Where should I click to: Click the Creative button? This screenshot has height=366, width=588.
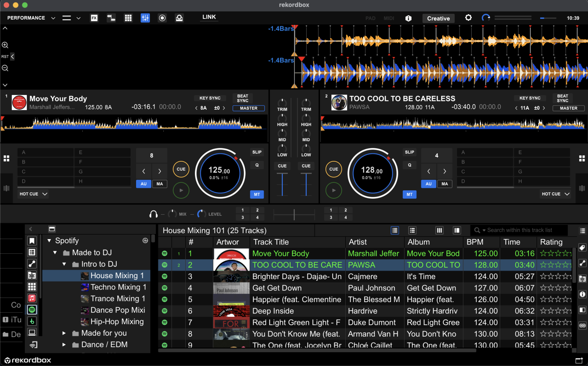(438, 18)
